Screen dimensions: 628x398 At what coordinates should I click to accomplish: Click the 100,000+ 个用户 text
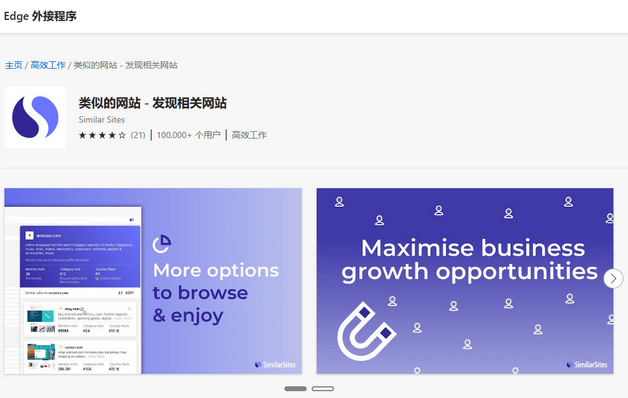coord(189,135)
